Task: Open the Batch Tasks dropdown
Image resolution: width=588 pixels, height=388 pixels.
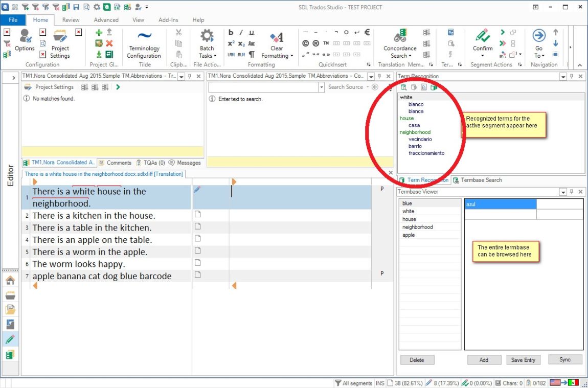Action: 207,44
